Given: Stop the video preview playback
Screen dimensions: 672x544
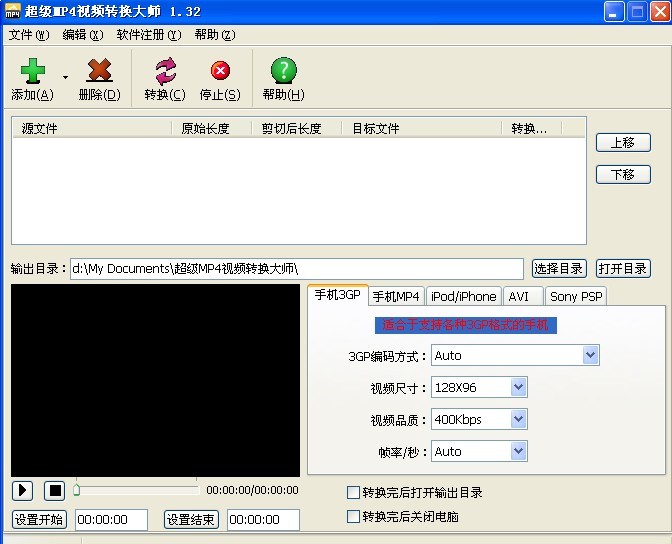Looking at the screenshot, I should pyautogui.click(x=55, y=490).
